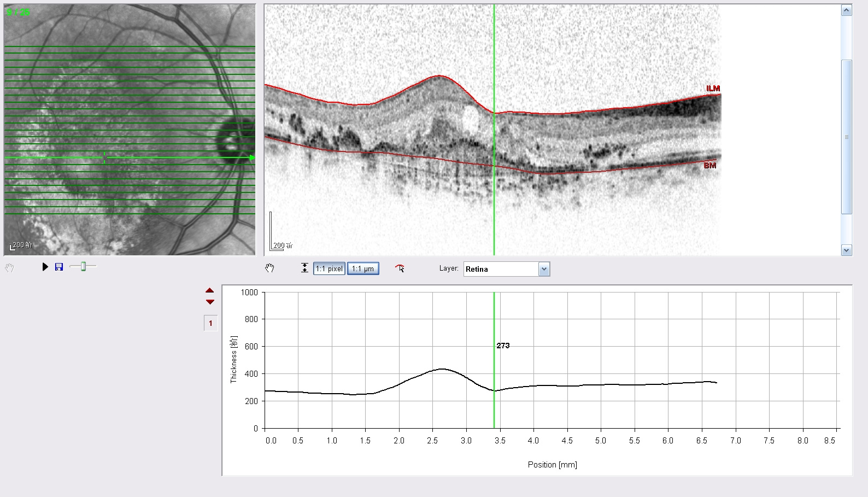The width and height of the screenshot is (868, 497).
Task: Toggle the 1:1 µm scaling button
Action: (363, 268)
